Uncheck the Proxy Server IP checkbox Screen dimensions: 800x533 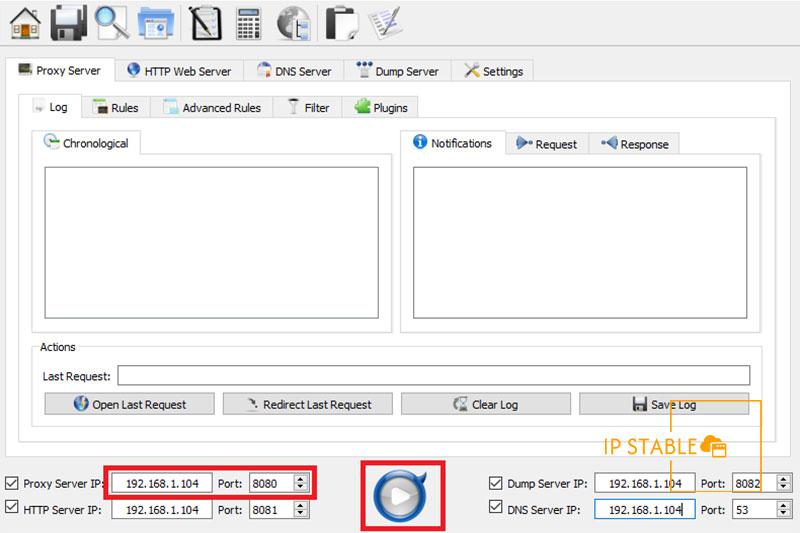pyautogui.click(x=12, y=483)
